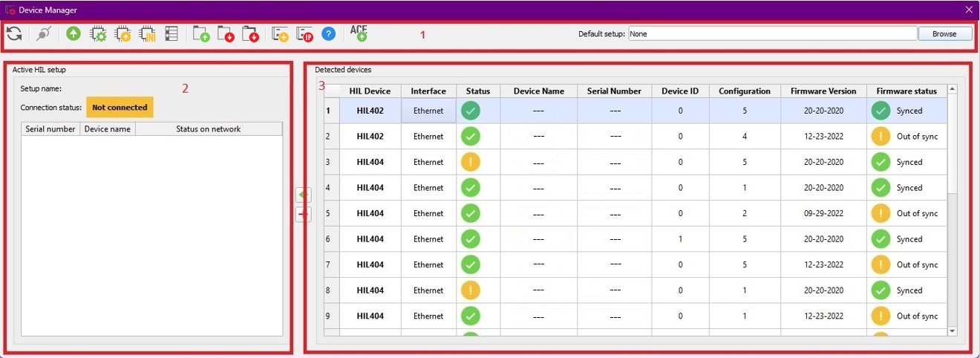Click the Browse button

[x=944, y=33]
